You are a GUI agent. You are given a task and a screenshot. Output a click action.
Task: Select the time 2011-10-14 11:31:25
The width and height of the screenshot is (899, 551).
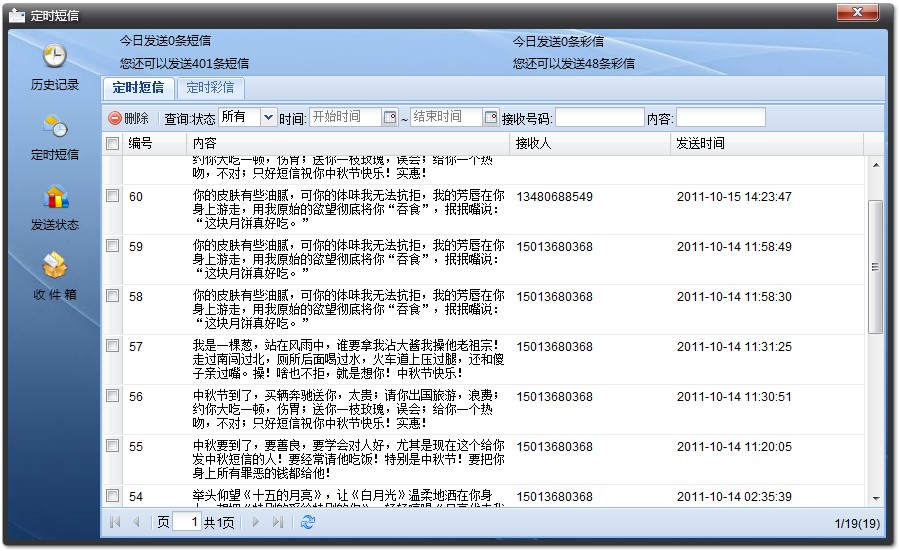(734, 346)
